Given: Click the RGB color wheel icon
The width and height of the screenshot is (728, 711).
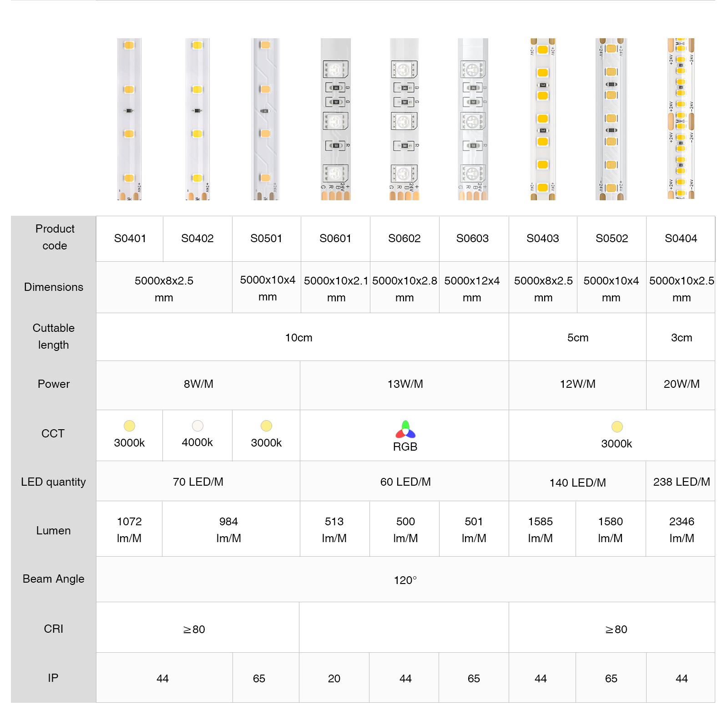Looking at the screenshot, I should (405, 429).
